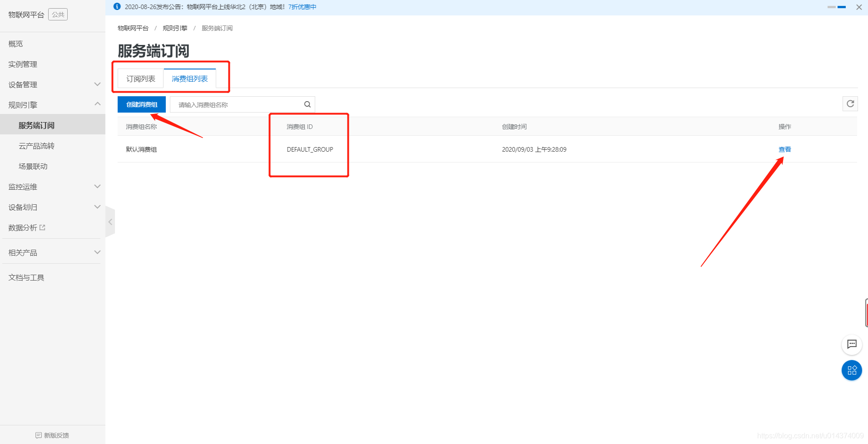Click the 消费组 ID column header
868x444 pixels.
coord(300,127)
